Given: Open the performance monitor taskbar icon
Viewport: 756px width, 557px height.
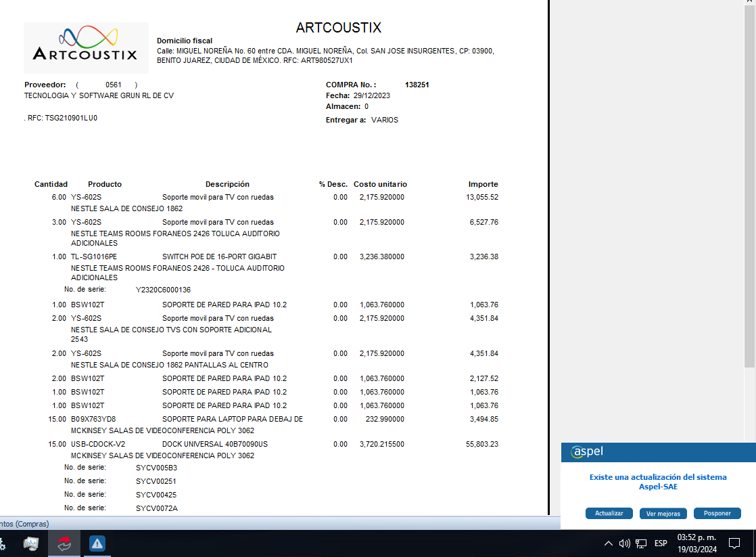Looking at the screenshot, I should 31,543.
